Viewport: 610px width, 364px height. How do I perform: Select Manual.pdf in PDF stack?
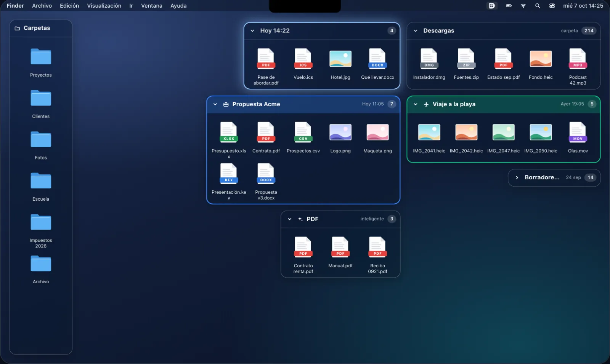(x=340, y=252)
